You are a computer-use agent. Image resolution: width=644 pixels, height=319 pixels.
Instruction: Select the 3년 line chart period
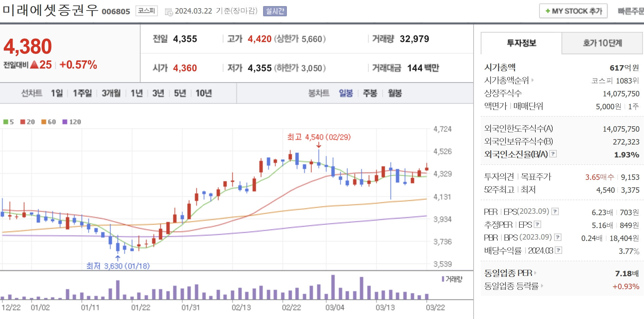point(158,93)
